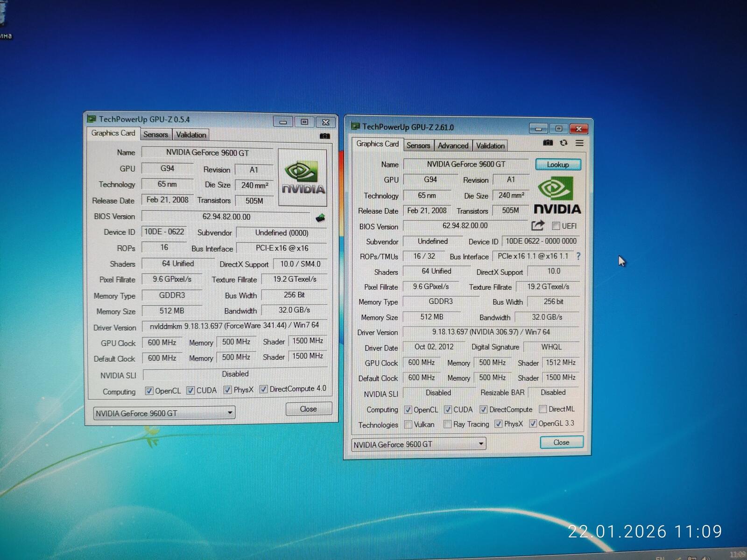Click "64 Unified" Shaders value in GPU-Z 2.61.0
This screenshot has width=747, height=560.
pos(437,271)
